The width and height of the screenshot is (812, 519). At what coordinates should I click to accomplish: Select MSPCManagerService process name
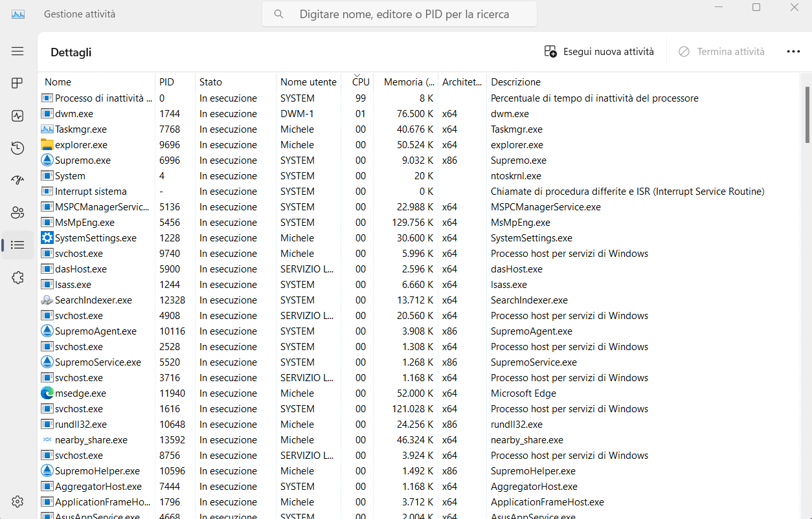pyautogui.click(x=102, y=206)
